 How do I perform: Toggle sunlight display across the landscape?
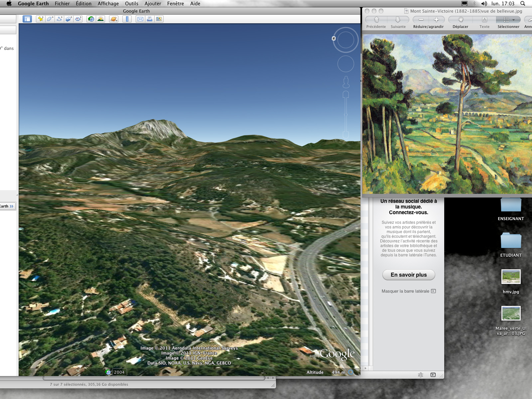[x=100, y=19]
